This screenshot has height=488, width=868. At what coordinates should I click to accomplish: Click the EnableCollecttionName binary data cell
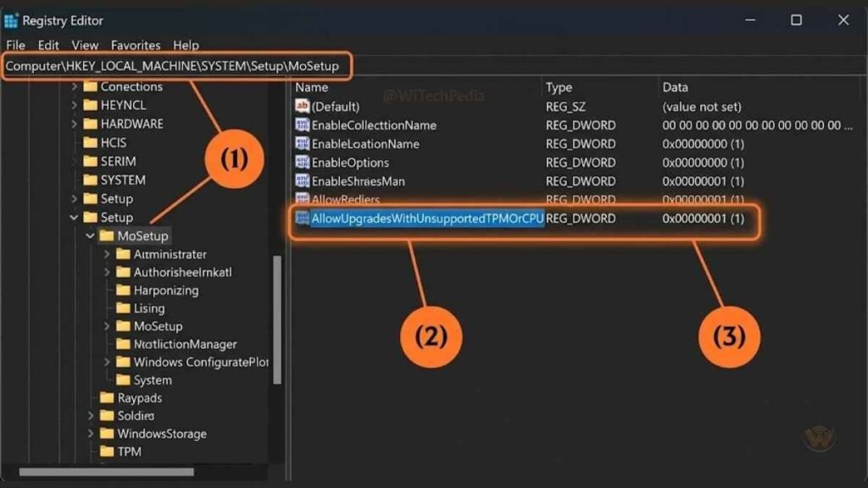[757, 125]
